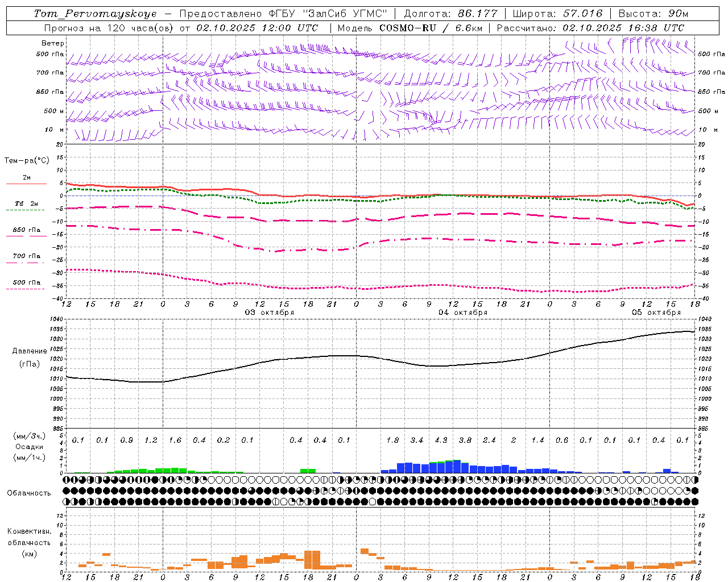Click the Рассчитано 16:38 UTC timestamp
Viewport: 728px width, 582px height.
tap(590, 28)
